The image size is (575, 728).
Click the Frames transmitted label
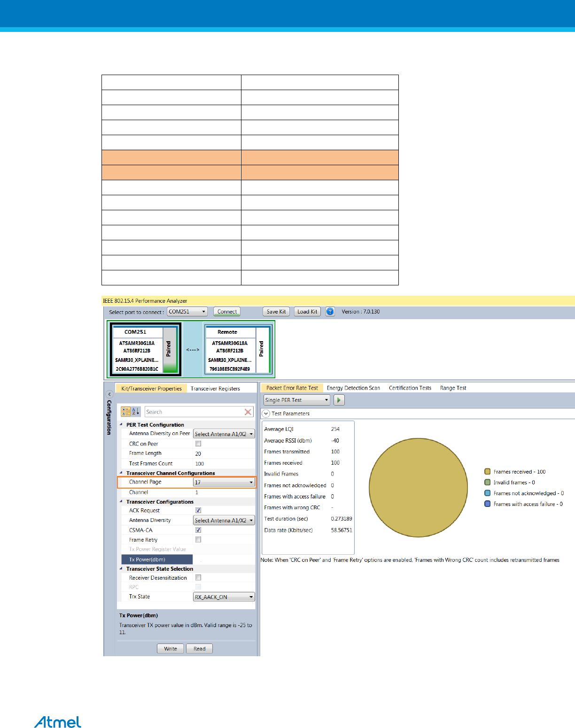[x=287, y=452]
